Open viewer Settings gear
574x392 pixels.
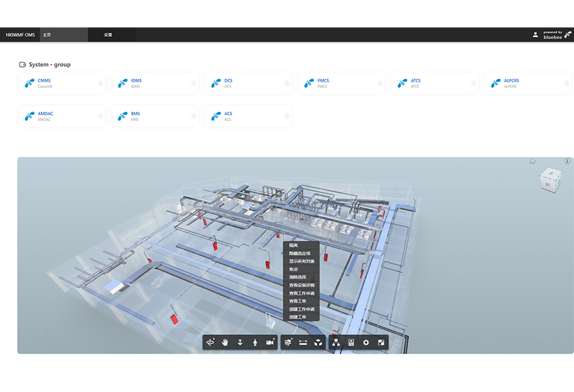point(366,343)
